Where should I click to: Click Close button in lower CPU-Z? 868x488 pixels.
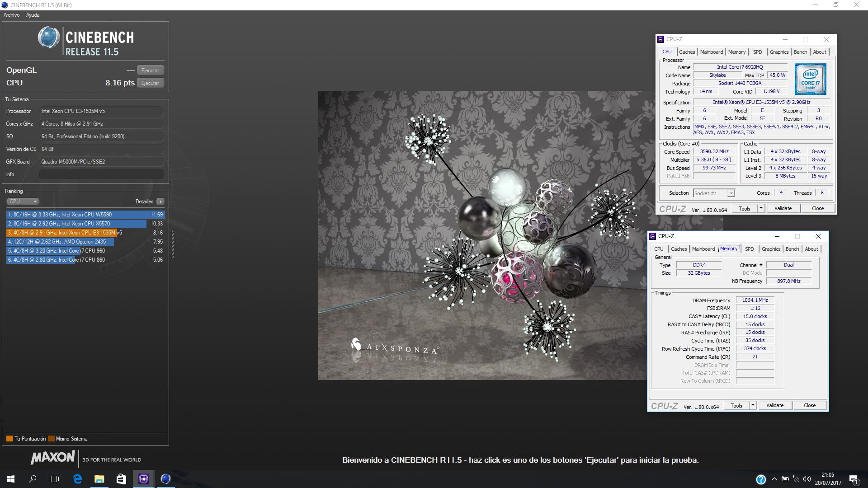pos(810,405)
